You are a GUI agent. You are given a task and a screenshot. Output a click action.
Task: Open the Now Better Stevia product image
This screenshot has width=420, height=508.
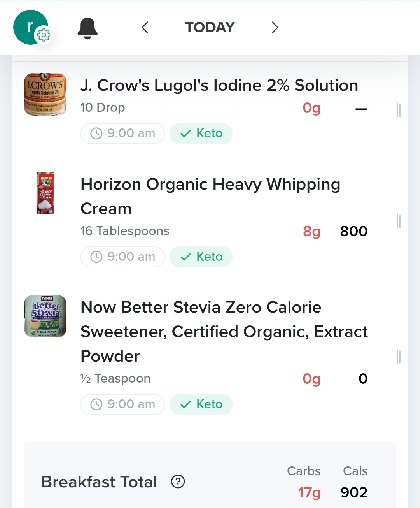click(x=45, y=316)
